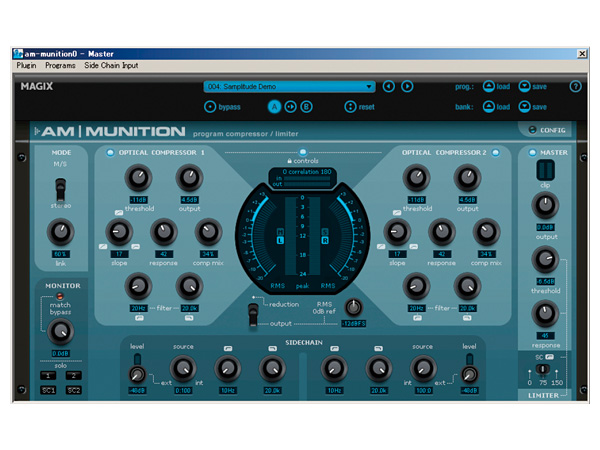Click left sidechain source ext/int knob
Screen dimensions: 600x450
(183, 368)
